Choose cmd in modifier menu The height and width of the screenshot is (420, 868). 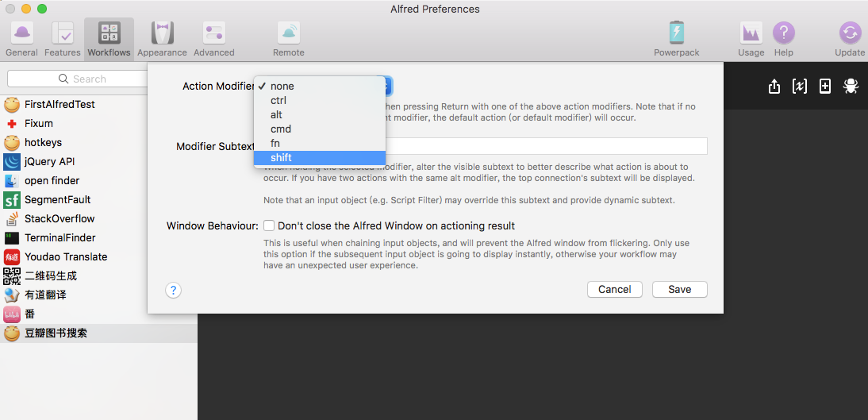click(x=320, y=129)
